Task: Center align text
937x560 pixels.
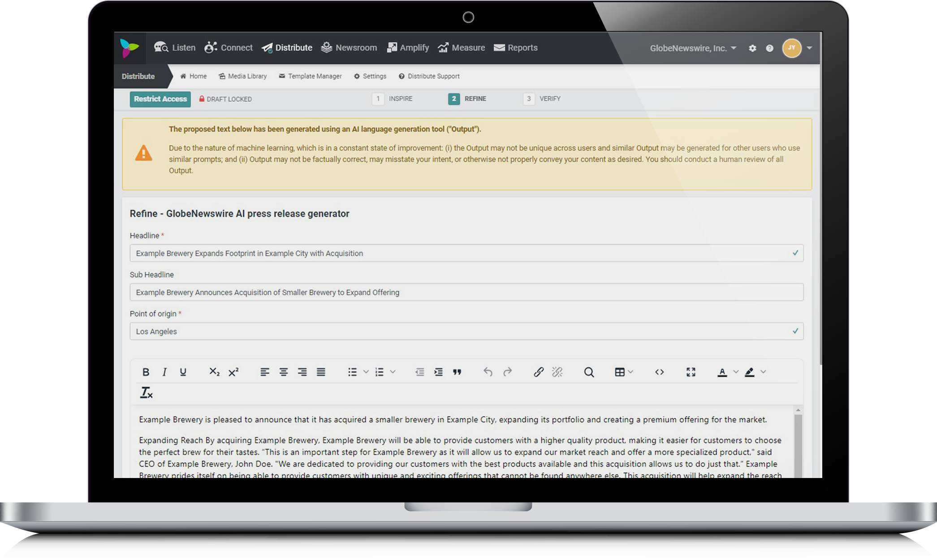Action: 284,372
